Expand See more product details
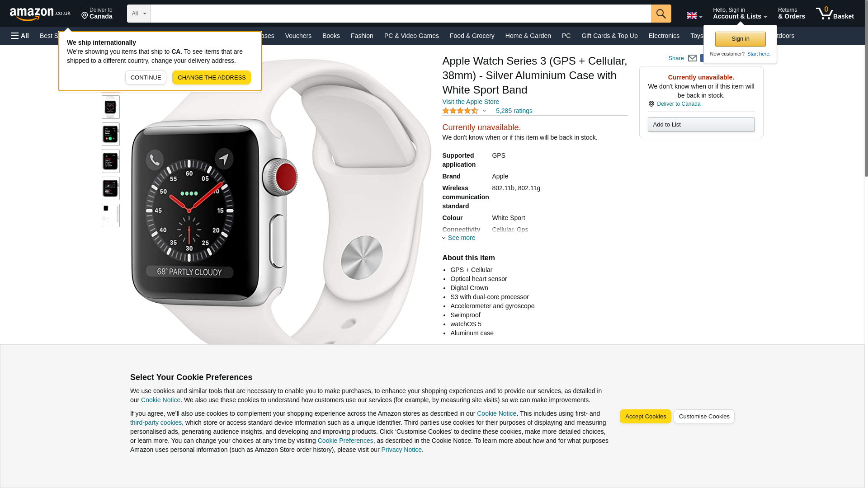 (x=458, y=238)
